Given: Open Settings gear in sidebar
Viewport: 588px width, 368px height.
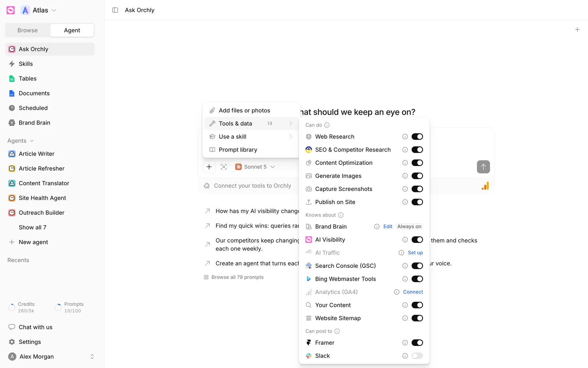Looking at the screenshot, I should click(50, 342).
